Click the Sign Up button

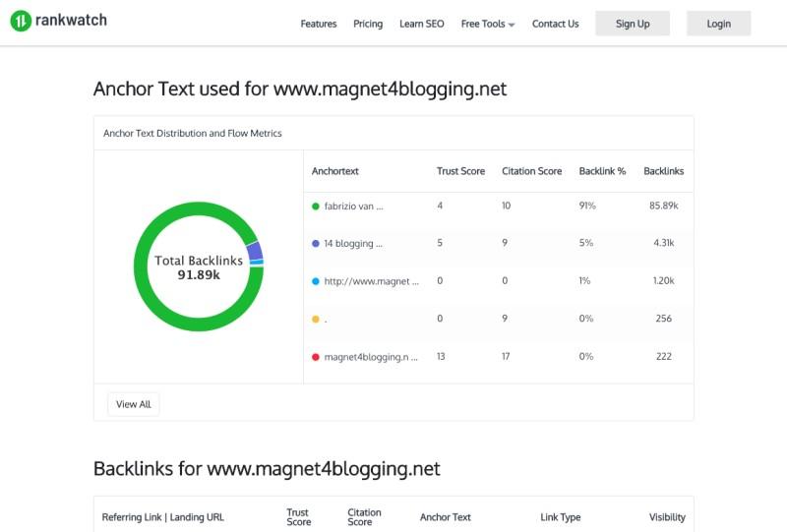point(633,24)
